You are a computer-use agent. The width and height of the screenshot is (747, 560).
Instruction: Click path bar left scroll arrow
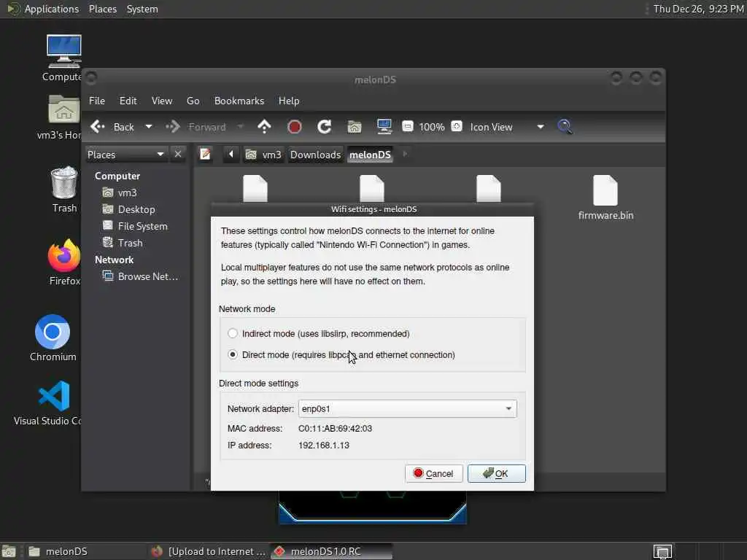coord(231,155)
